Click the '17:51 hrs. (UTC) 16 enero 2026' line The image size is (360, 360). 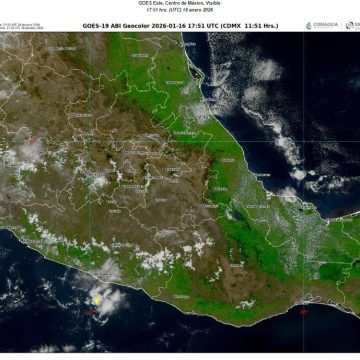point(180,10)
